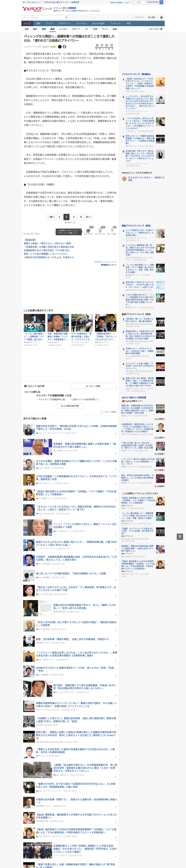186x868 pixels.
Task: Open the エキスパート navigation tab
Action: pyautogui.click(x=64, y=23)
